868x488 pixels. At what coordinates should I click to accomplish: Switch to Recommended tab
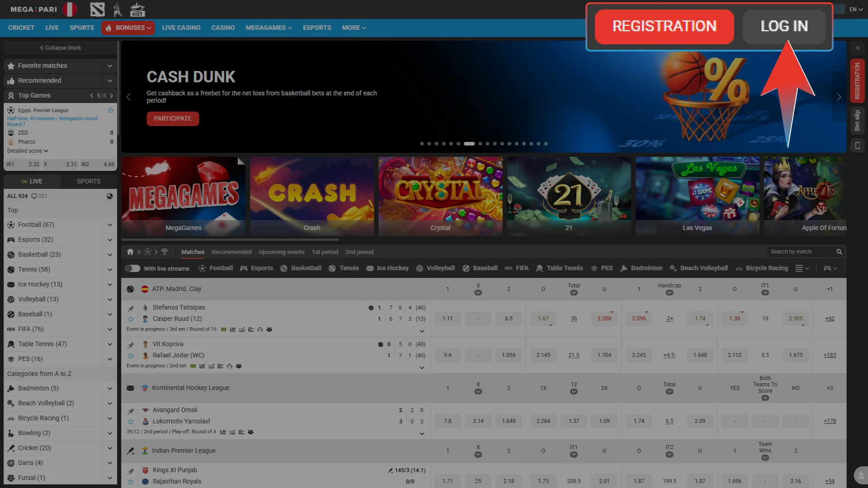pos(231,252)
